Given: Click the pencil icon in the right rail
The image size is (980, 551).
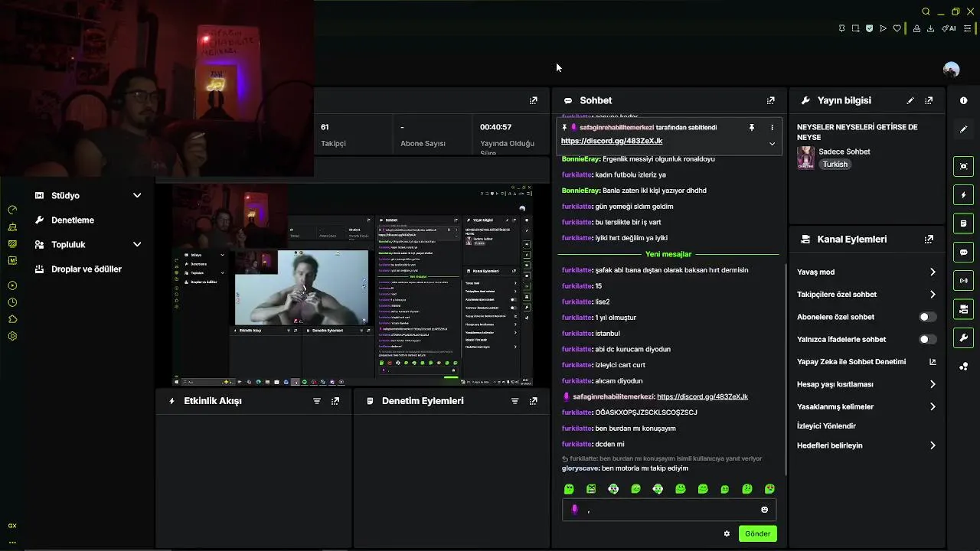Looking at the screenshot, I should [963, 129].
